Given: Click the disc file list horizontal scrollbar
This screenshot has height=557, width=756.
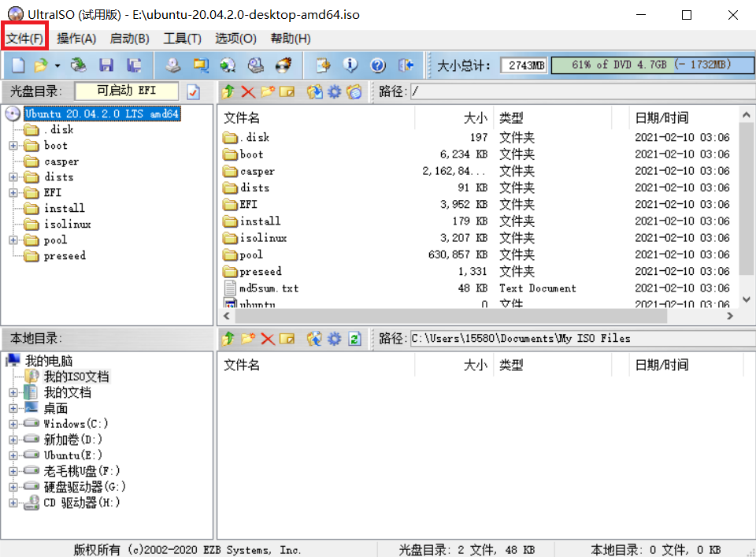Looking at the screenshot, I should pos(450,316).
